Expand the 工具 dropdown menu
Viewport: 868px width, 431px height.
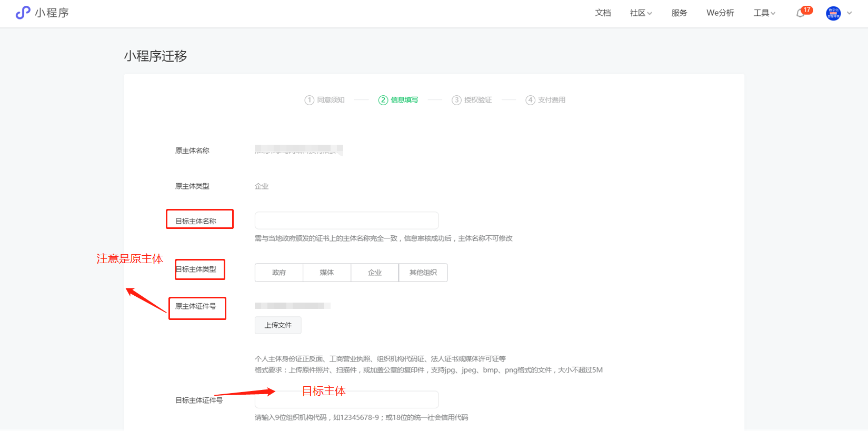(x=764, y=13)
